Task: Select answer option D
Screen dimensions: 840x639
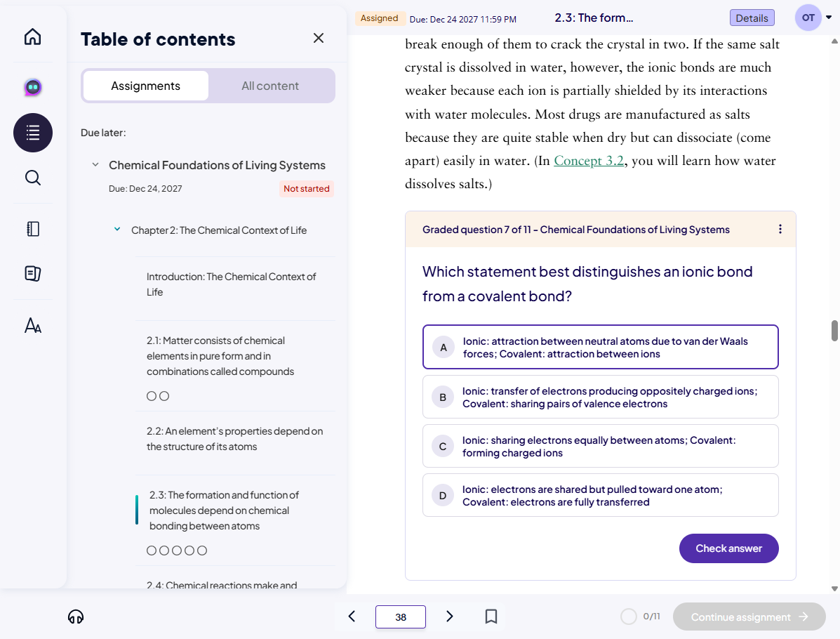Action: click(600, 495)
